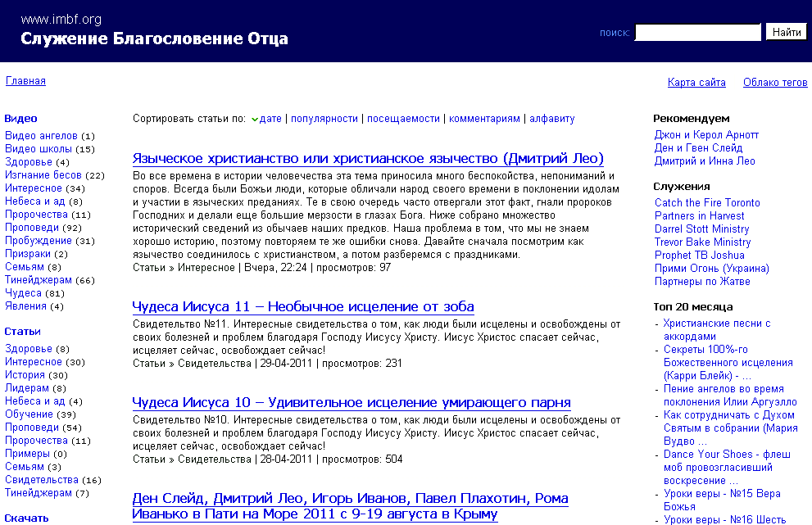Open Обучение articles category
Viewport: 812px width, 525px height.
coord(29,414)
